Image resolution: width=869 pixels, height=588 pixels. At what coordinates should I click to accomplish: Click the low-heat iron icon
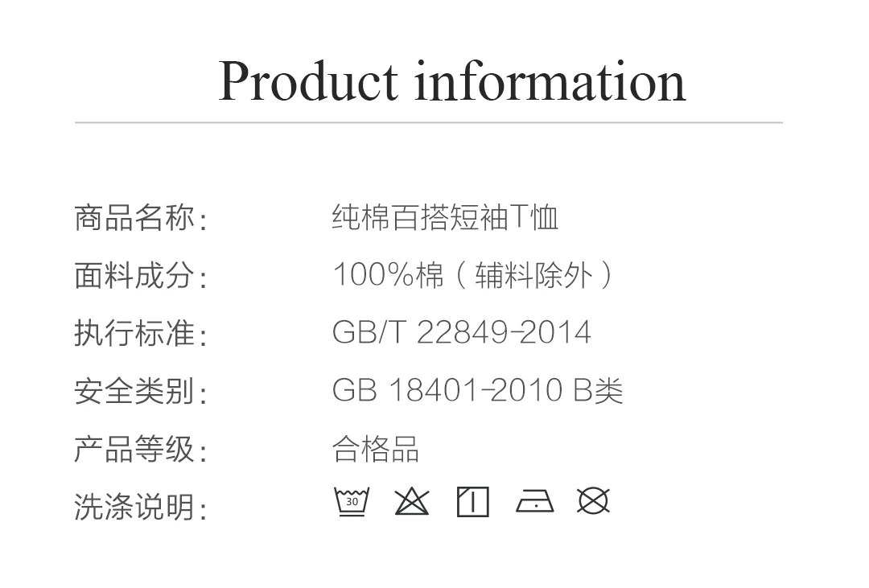[x=535, y=500]
